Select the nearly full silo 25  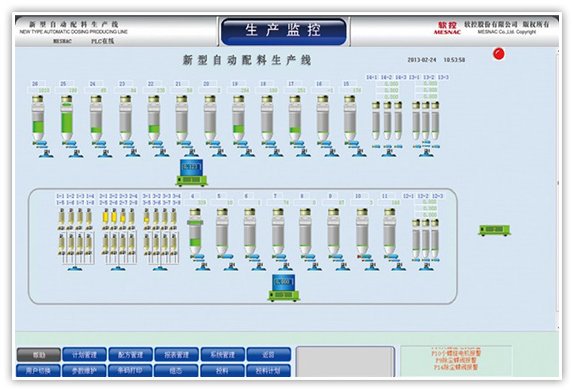click(66, 118)
